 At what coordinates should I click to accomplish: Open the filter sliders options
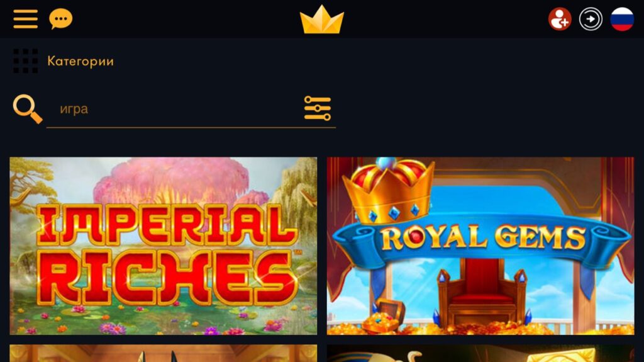318,108
